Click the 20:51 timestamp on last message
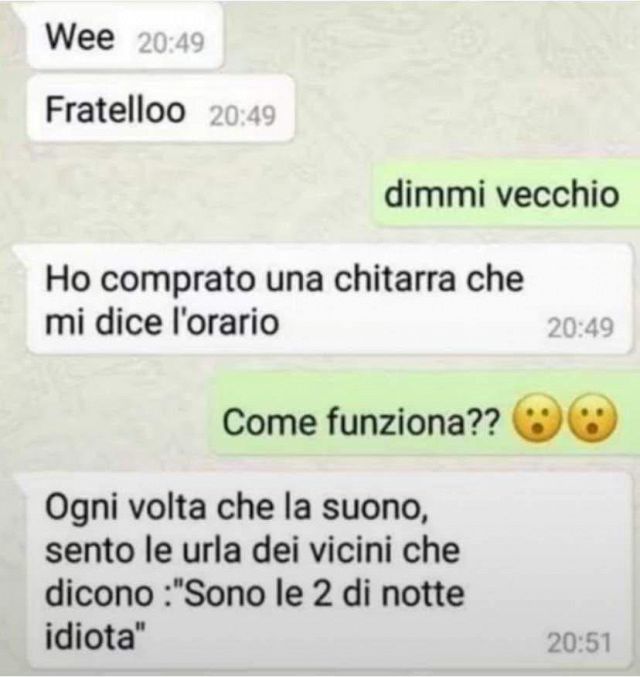This screenshot has width=640, height=677. [x=579, y=643]
